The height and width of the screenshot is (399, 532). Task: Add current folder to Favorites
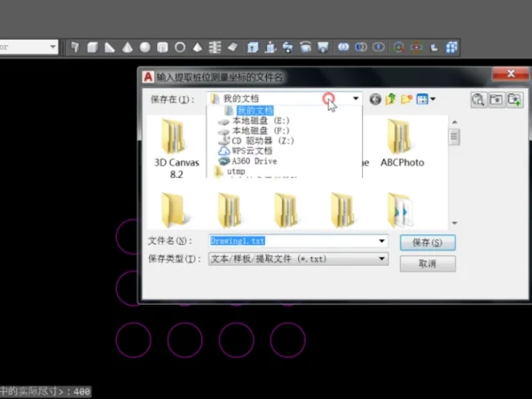514,99
